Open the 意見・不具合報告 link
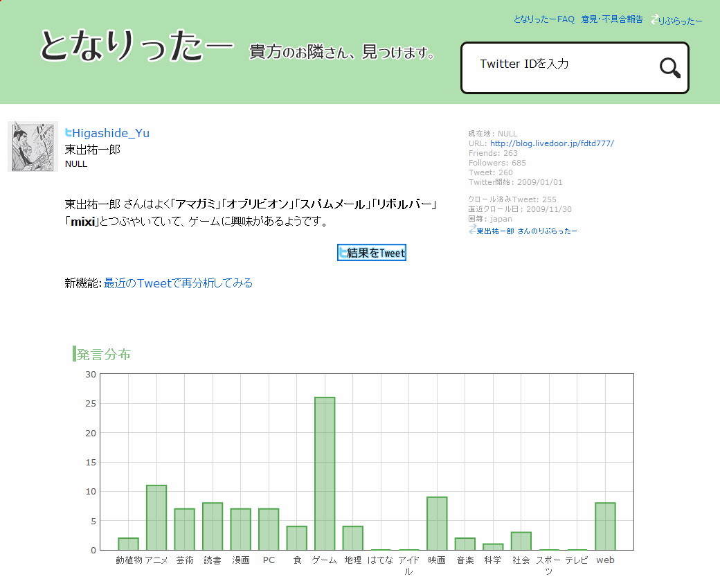Viewport: 720px width, 588px height. 612,19
